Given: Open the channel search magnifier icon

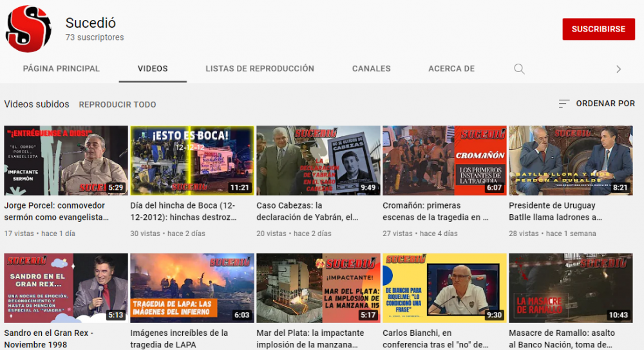Looking at the screenshot, I should point(519,69).
